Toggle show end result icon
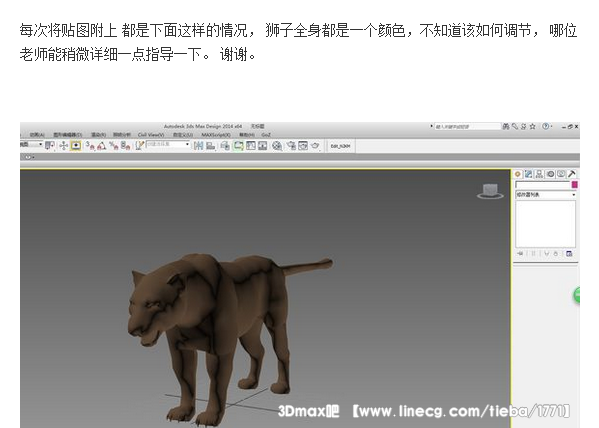 tap(533, 254)
